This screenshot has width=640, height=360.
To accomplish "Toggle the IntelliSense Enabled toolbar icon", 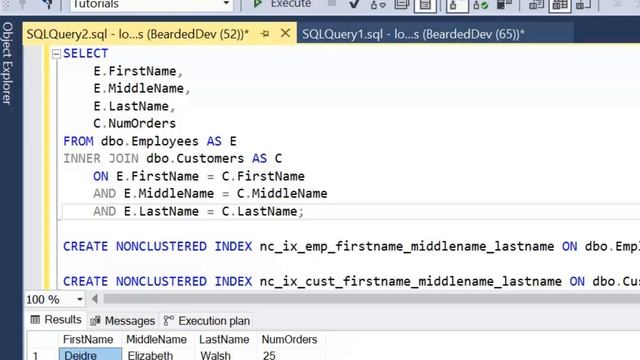I will [425, 5].
